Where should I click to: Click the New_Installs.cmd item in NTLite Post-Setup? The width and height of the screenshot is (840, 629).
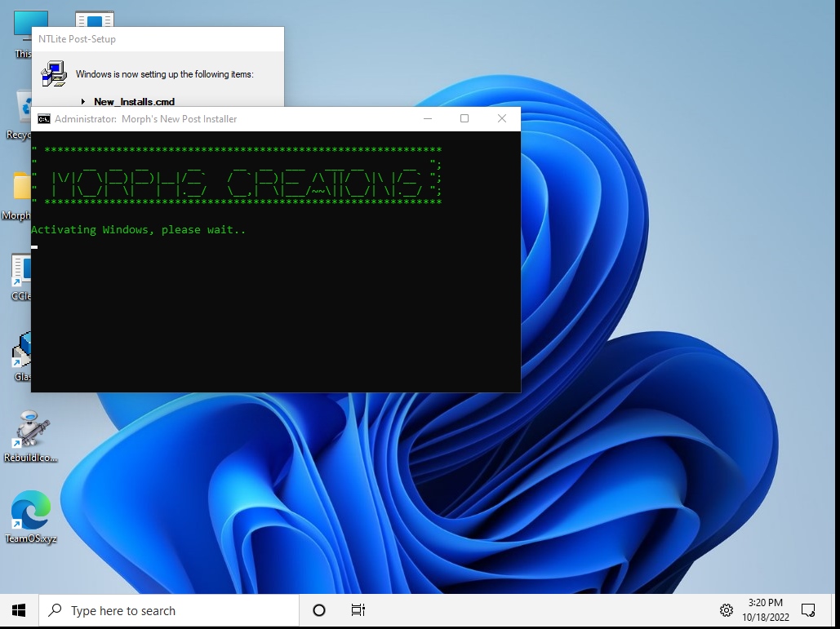pos(134,101)
